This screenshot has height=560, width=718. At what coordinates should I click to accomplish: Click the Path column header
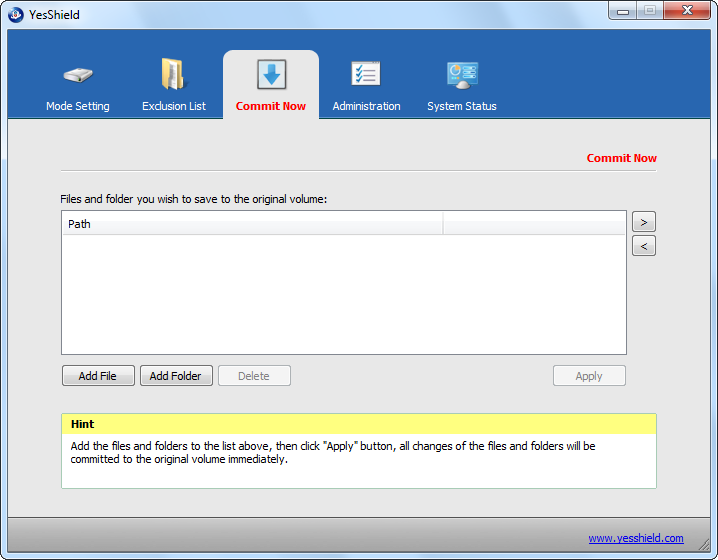(252, 223)
